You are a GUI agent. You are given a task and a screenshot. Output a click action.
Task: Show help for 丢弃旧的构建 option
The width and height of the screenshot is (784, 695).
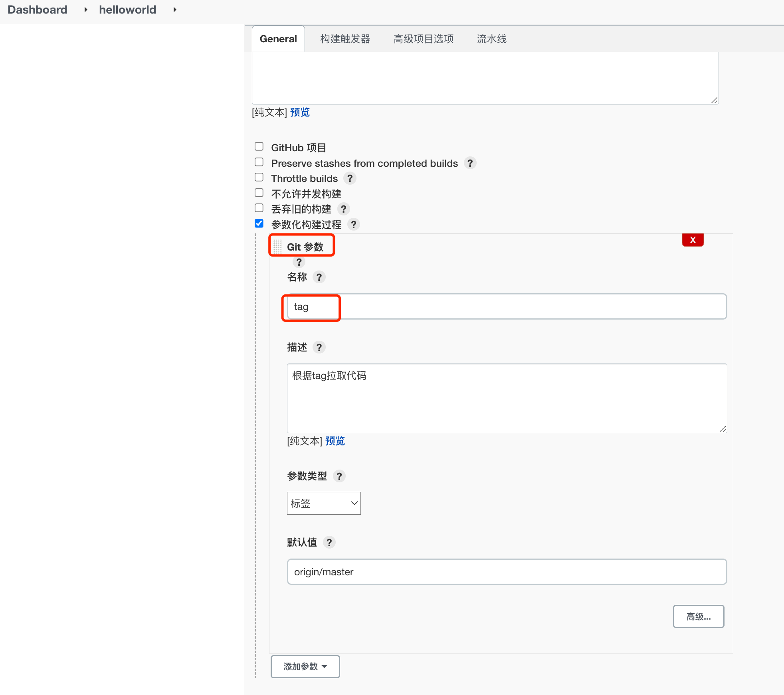pyautogui.click(x=343, y=209)
